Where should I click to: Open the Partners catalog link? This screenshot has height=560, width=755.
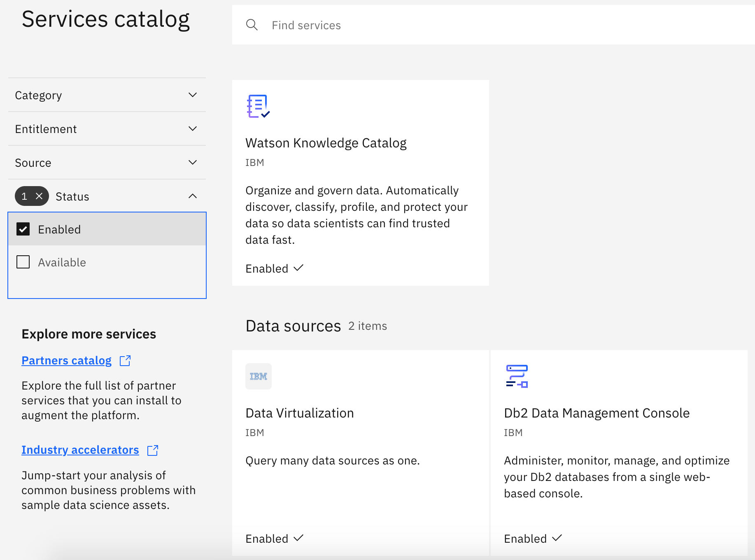(66, 361)
